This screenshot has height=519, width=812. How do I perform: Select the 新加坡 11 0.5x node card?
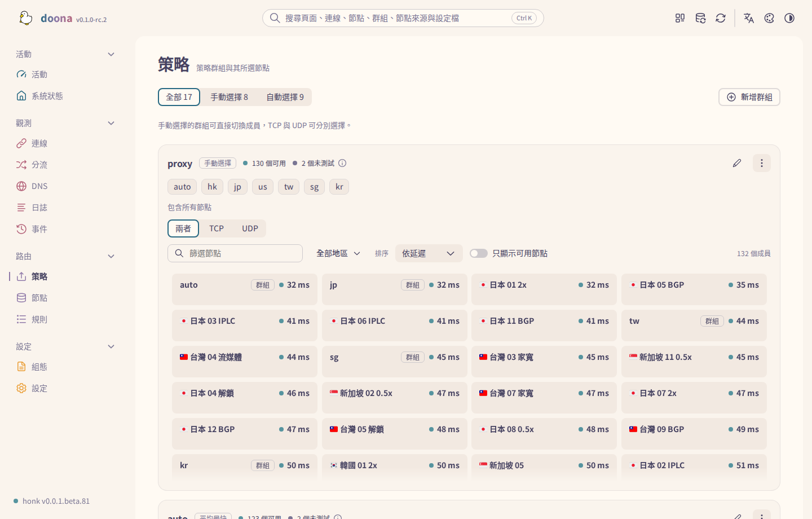pyautogui.click(x=694, y=362)
